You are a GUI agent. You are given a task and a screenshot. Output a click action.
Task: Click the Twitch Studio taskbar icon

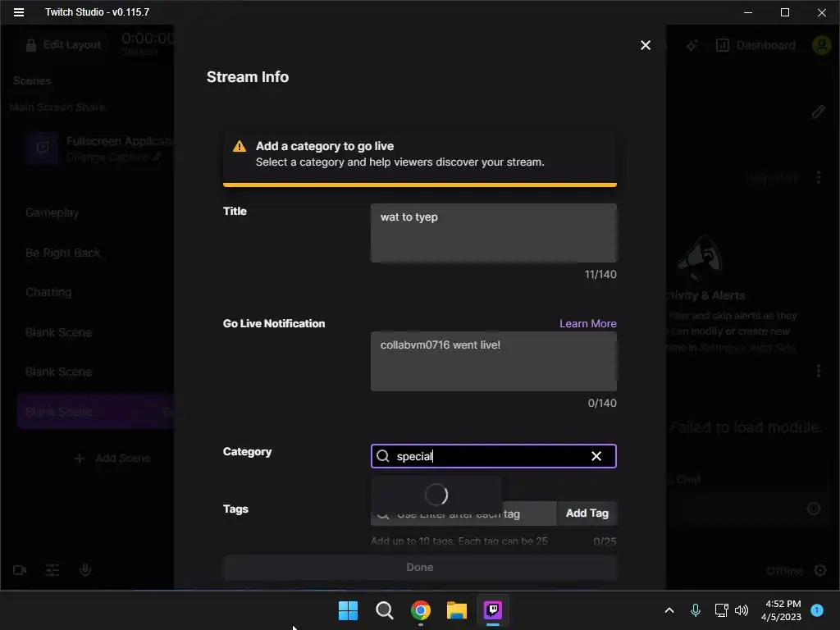tap(493, 610)
